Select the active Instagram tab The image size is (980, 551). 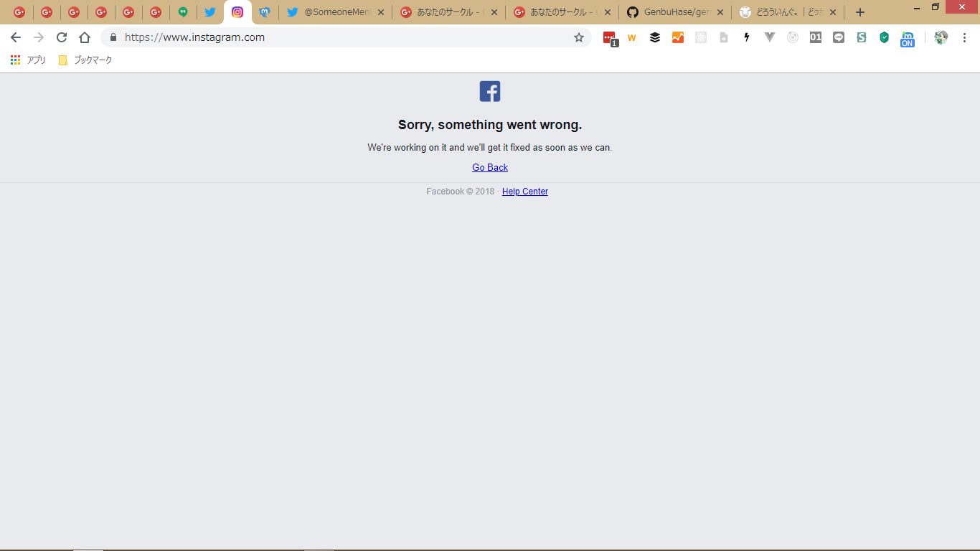(x=237, y=12)
